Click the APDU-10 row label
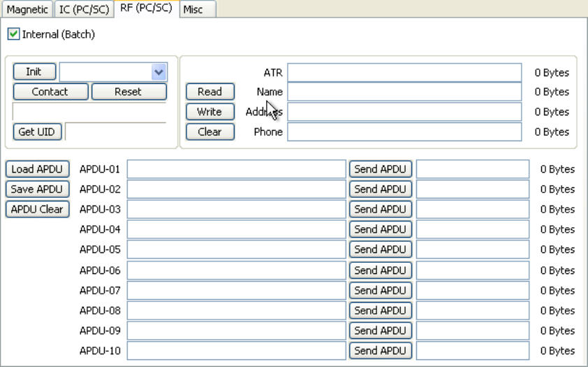 tap(100, 351)
